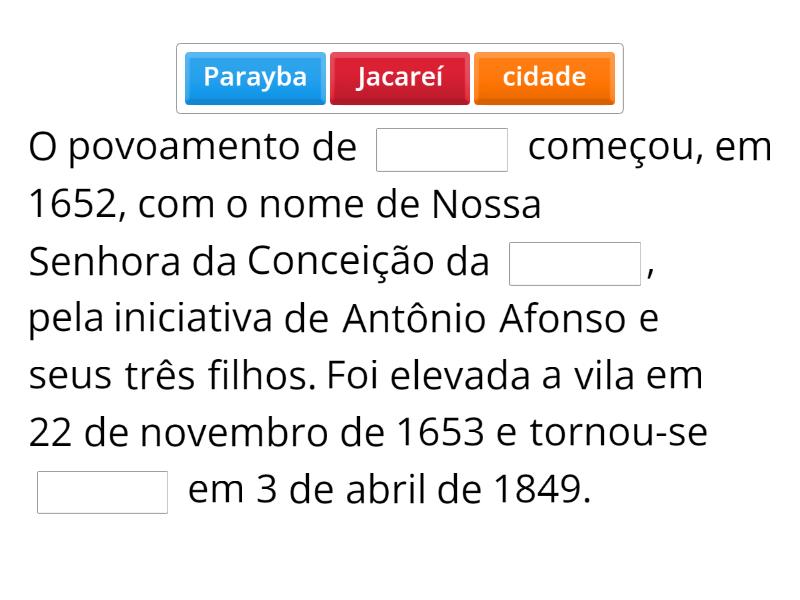800x600 pixels.
Task: Click the year 1652 in the passage
Action: [72, 205]
